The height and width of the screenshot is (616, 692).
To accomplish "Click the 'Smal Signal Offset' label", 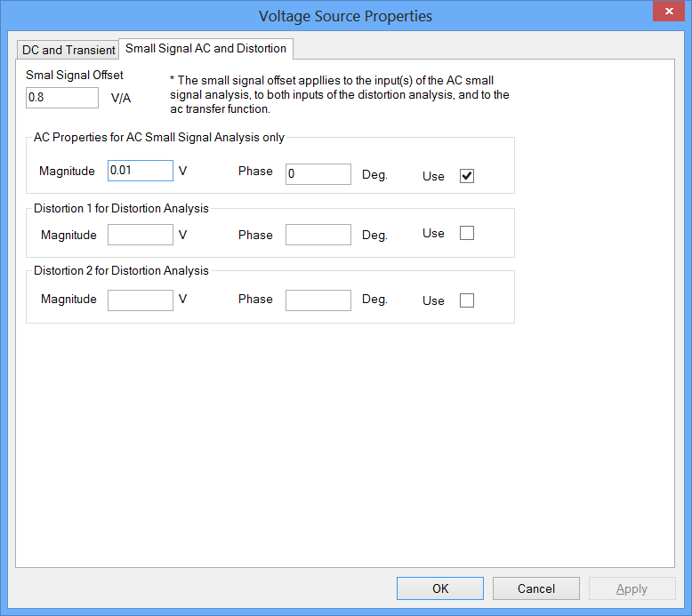I will click(75, 75).
